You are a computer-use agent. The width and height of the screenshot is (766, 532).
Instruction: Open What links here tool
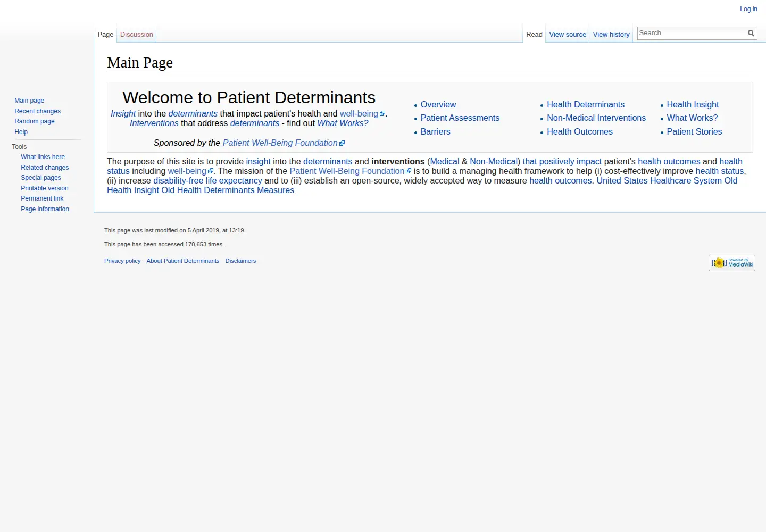click(x=43, y=157)
